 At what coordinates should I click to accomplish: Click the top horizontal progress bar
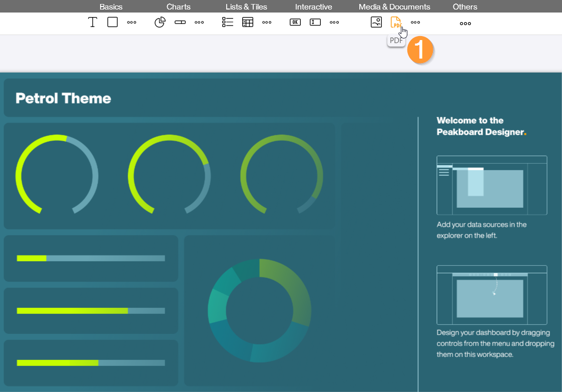(x=91, y=258)
